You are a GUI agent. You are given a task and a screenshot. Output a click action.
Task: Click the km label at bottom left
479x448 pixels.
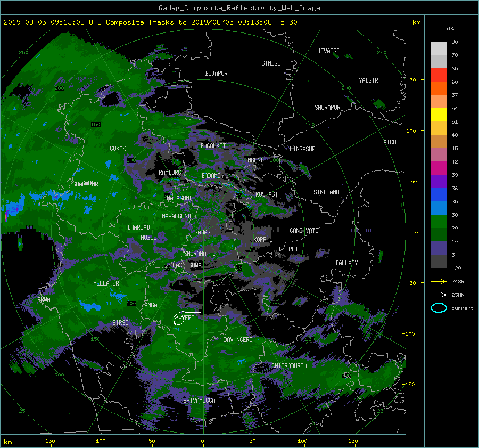pyautogui.click(x=7, y=442)
